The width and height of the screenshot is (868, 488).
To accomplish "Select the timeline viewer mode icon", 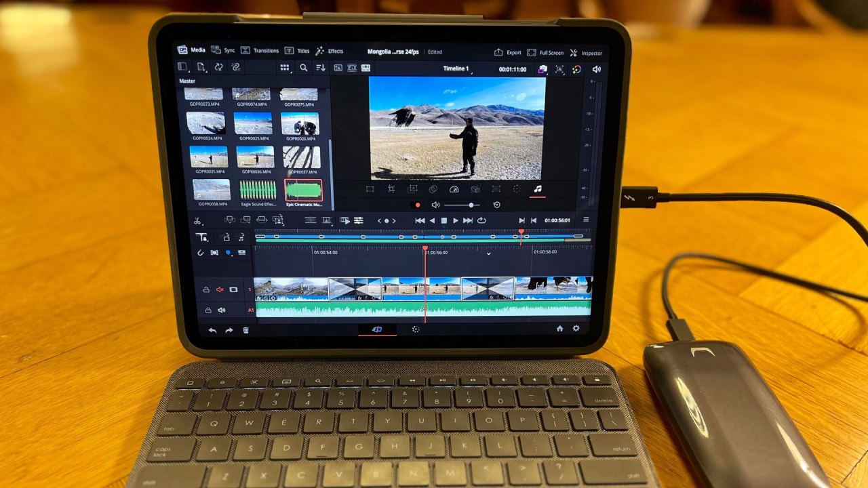I will (366, 68).
